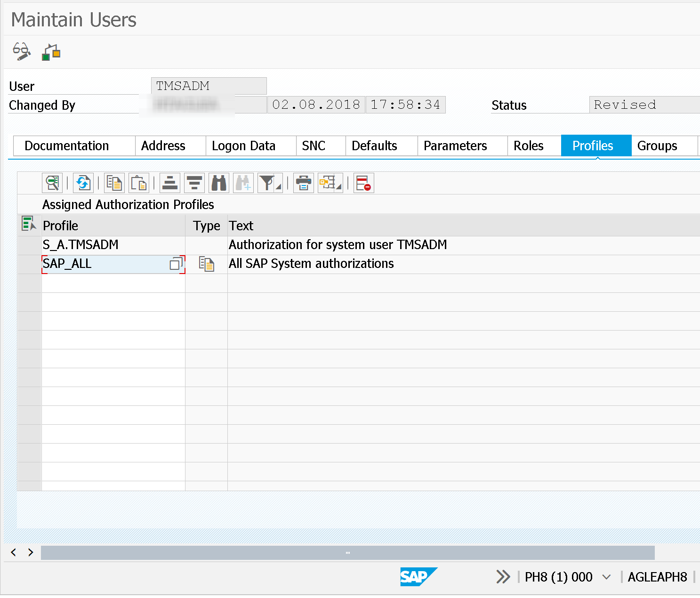Print the profile list icon

tap(304, 183)
